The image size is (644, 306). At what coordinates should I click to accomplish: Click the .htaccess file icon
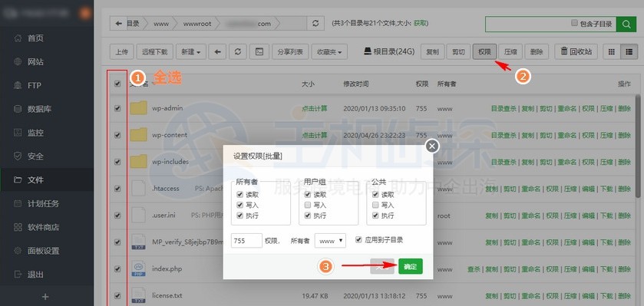pyautogui.click(x=138, y=189)
